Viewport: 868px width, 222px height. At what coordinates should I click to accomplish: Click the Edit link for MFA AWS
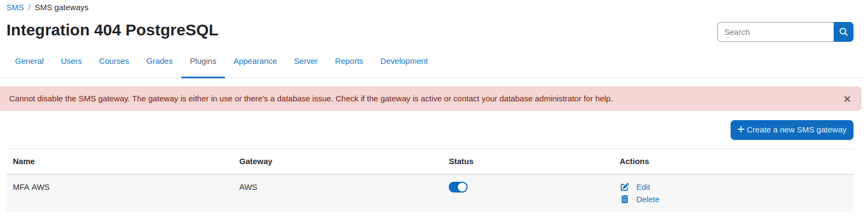coord(643,187)
